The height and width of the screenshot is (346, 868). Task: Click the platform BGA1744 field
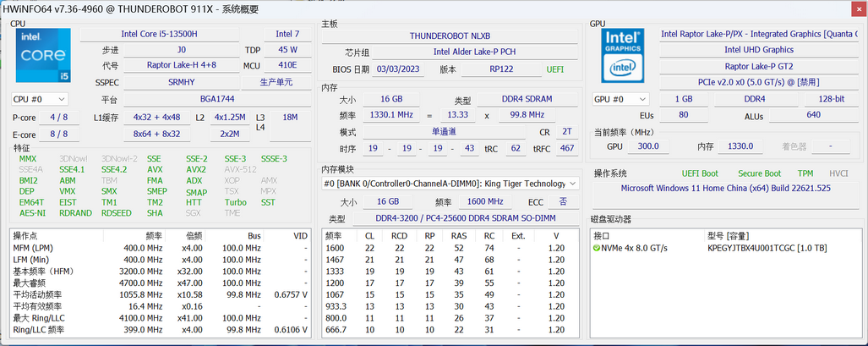point(217,100)
